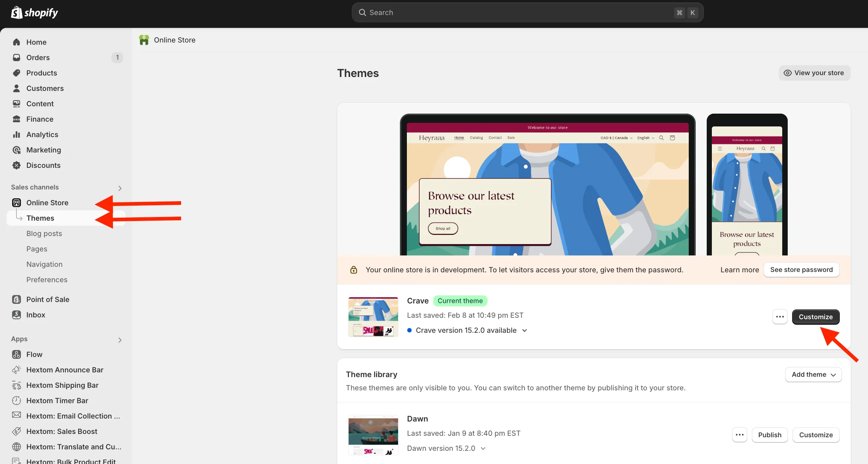Open Preferences in sidebar
Image resolution: width=868 pixels, height=464 pixels.
[x=47, y=280]
